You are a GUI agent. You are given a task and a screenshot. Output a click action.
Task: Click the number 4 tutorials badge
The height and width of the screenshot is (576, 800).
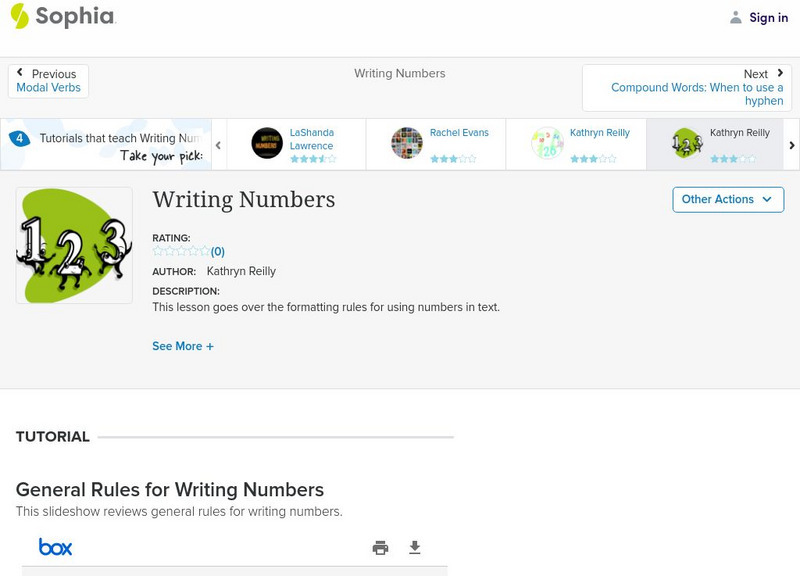[19, 139]
